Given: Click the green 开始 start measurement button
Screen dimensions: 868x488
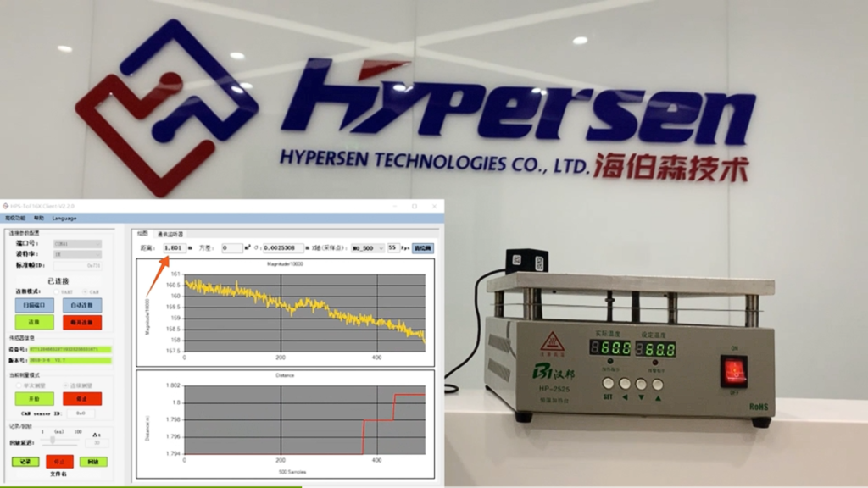Looking at the screenshot, I should 34,398.
